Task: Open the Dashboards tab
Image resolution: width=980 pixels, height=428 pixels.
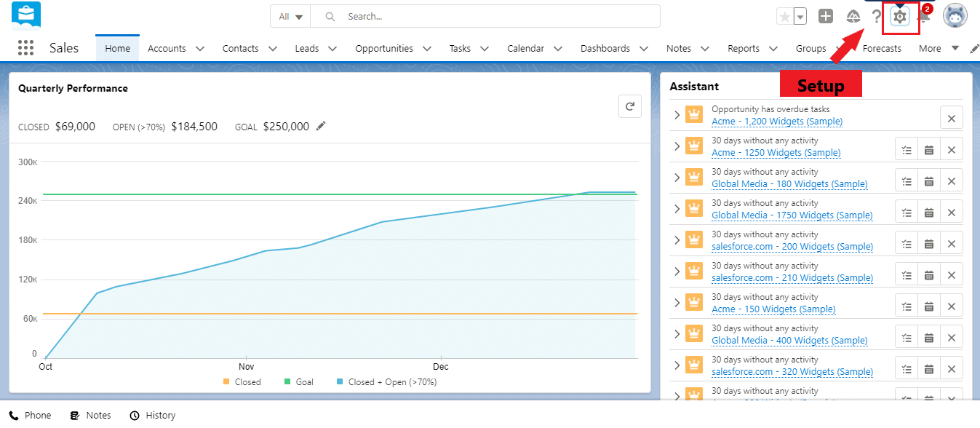Action: pyautogui.click(x=605, y=49)
